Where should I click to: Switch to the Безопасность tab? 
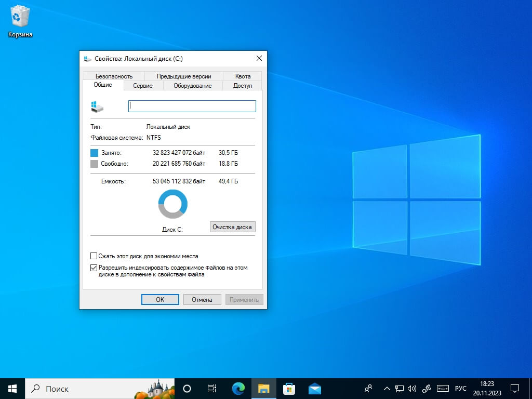[x=114, y=76]
